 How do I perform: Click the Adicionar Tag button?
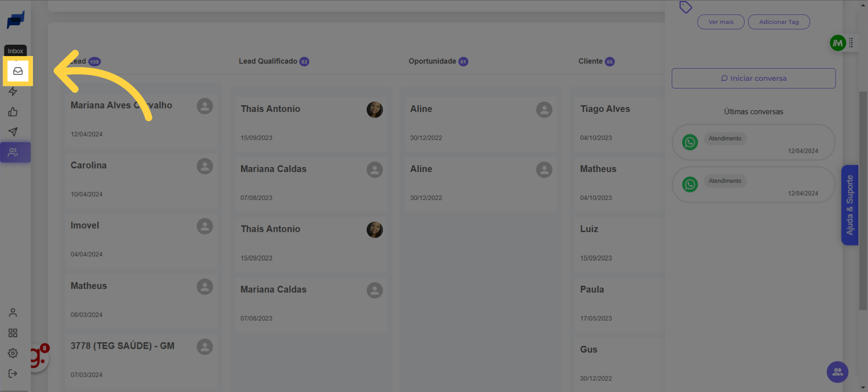[x=778, y=22]
